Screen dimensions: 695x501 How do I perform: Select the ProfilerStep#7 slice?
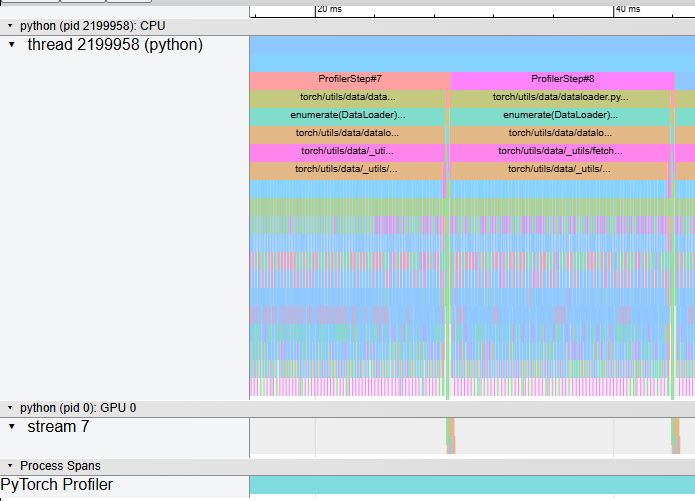(x=349, y=79)
